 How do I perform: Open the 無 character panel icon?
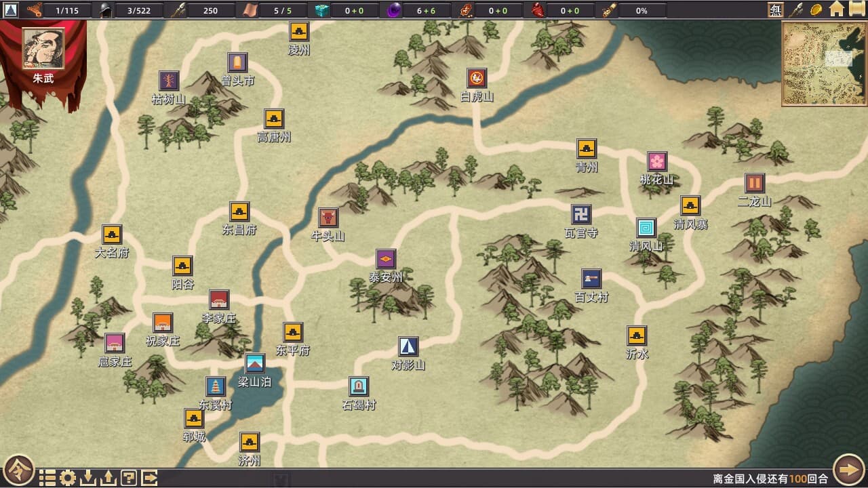775,10
